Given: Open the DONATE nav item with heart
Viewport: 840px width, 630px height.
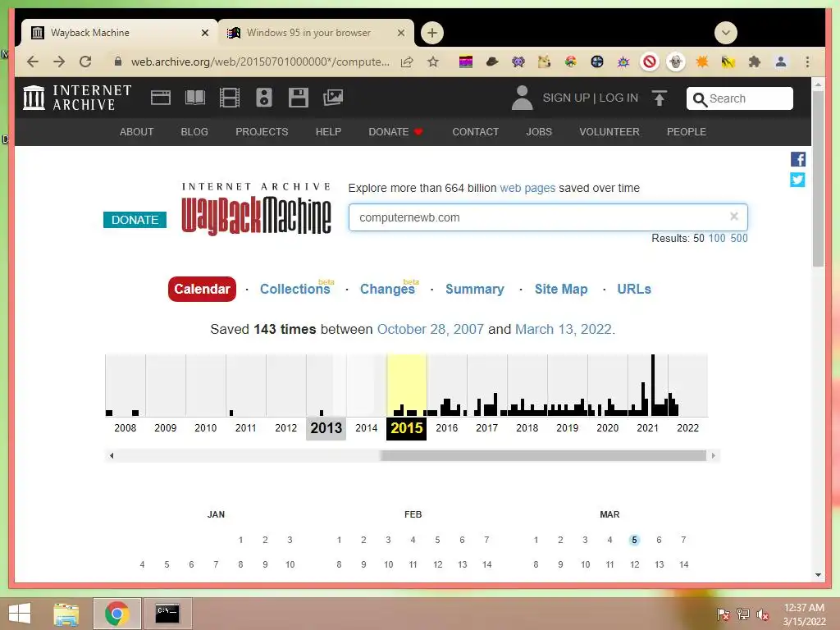Looking at the screenshot, I should 395,132.
